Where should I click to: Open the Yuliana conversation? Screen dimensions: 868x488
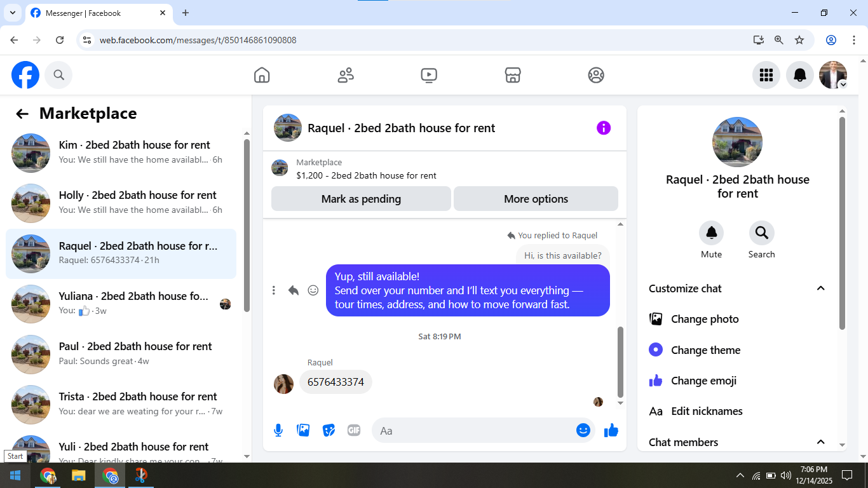click(x=121, y=304)
